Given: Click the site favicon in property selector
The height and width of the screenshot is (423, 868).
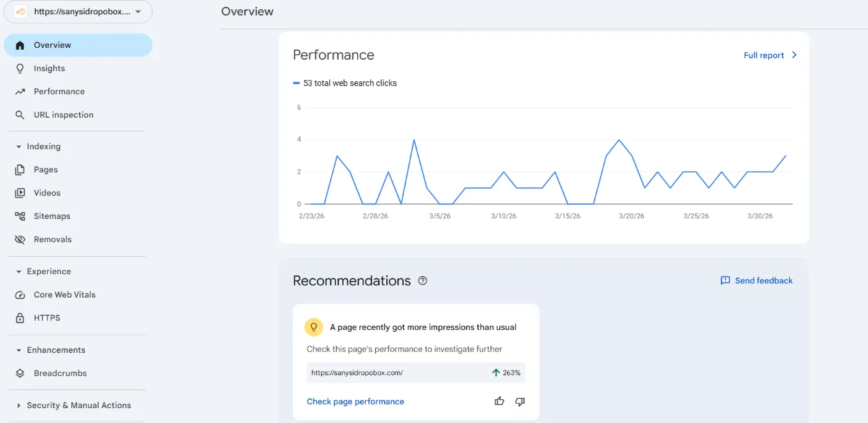Looking at the screenshot, I should point(20,12).
